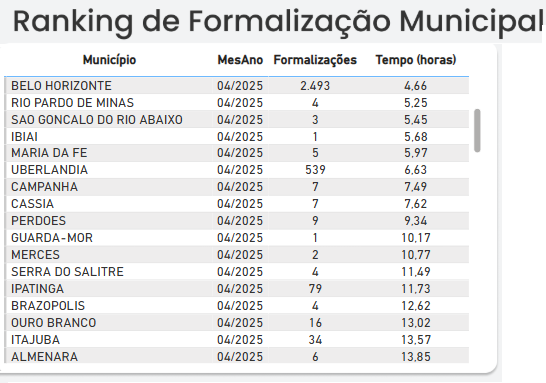
Task: Select SAO GONCALO DO RIO ABAIXO row
Action: [x=237, y=120]
